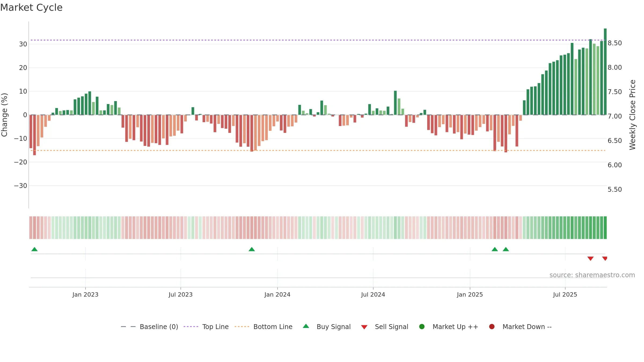Click the 8.50 tick on the price axis
The width and height of the screenshot is (644, 362).
tap(615, 43)
